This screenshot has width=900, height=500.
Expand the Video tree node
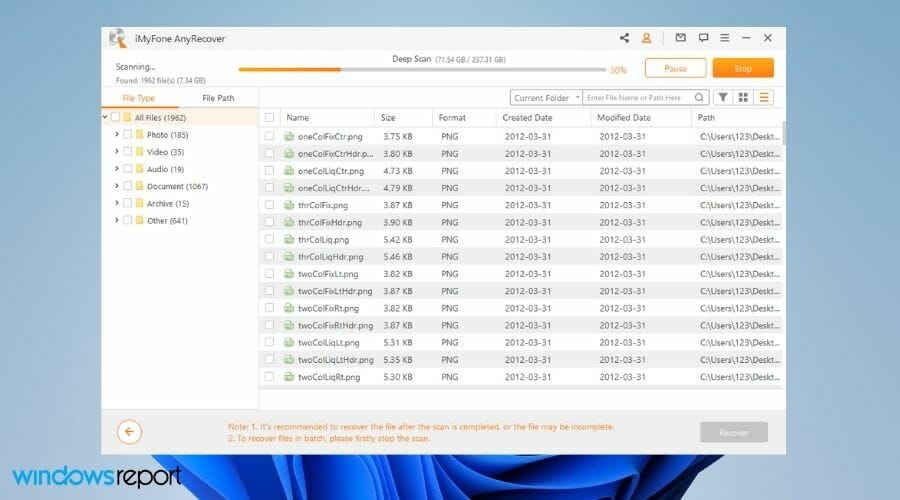point(117,152)
